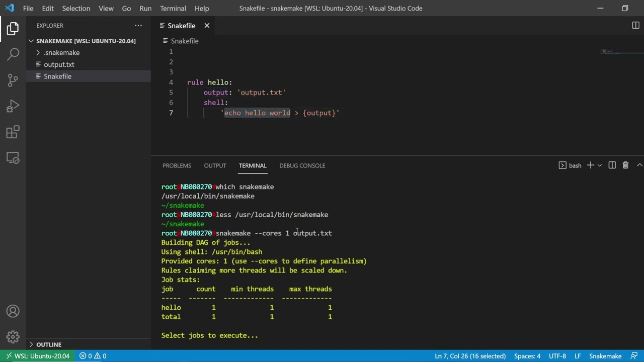Click Ln 7, Col 26 status item
The image size is (644, 362).
470,356
